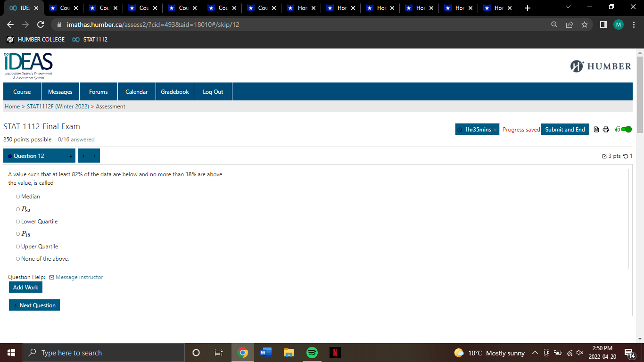The width and height of the screenshot is (644, 362).
Task: Click the Submit and End button
Action: coord(565,129)
